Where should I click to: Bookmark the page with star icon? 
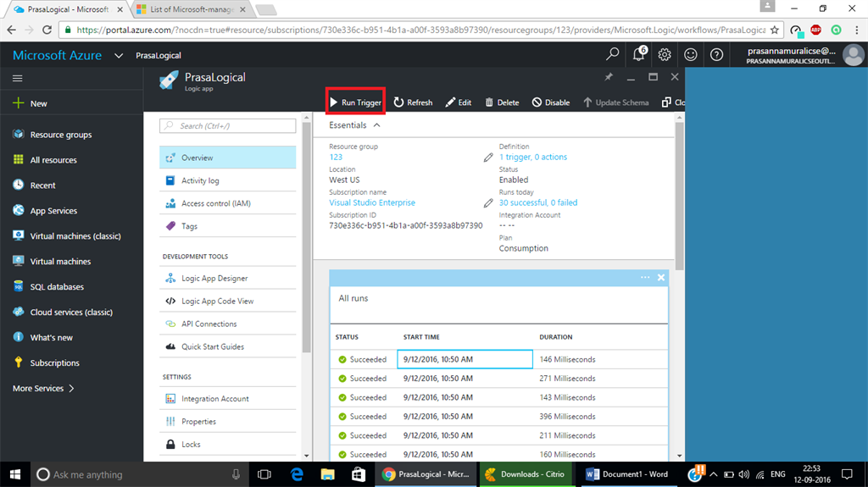775,30
